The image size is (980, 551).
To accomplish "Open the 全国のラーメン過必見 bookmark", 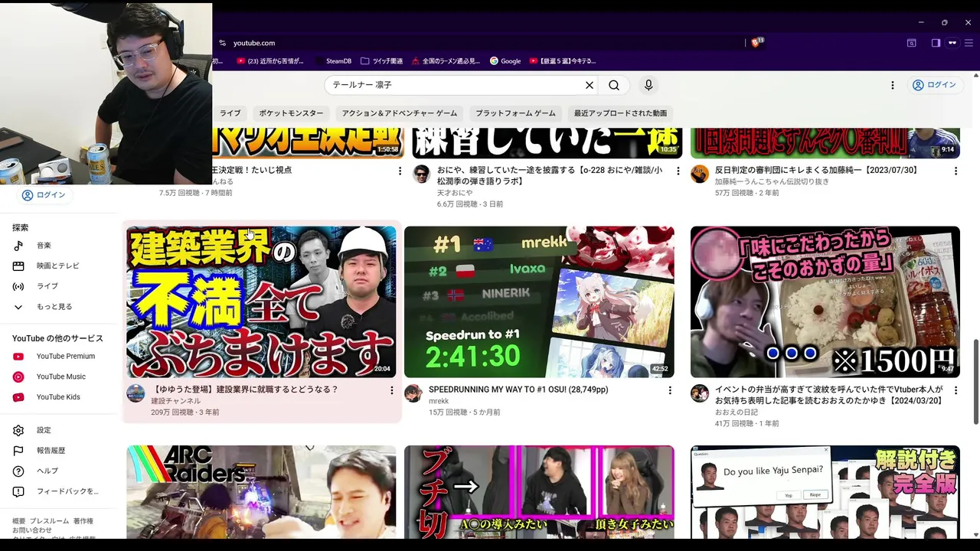I will 446,61.
